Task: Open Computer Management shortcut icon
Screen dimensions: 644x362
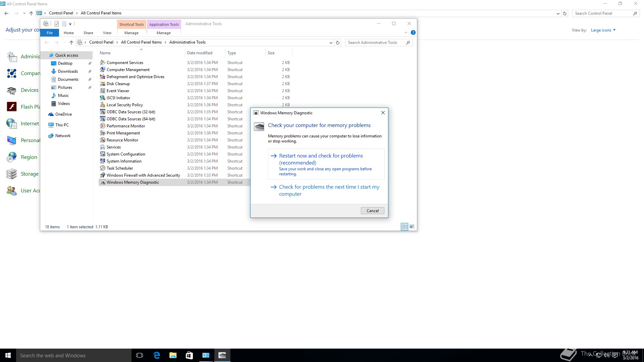Action: click(103, 70)
